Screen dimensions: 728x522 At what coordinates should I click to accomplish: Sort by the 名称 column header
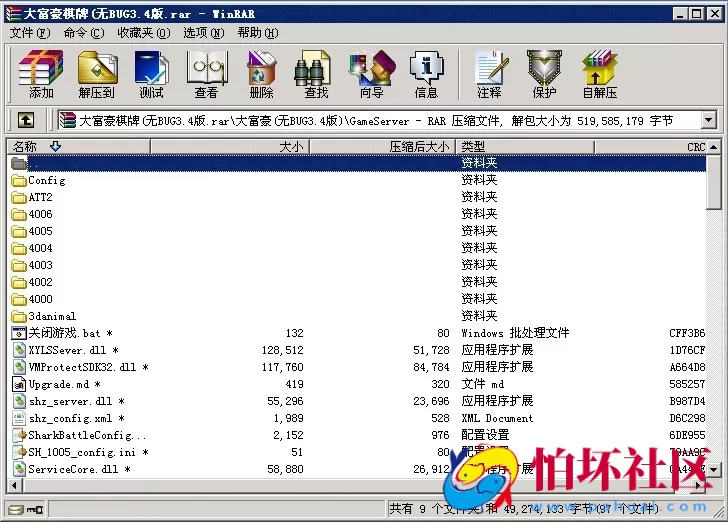tap(79, 147)
